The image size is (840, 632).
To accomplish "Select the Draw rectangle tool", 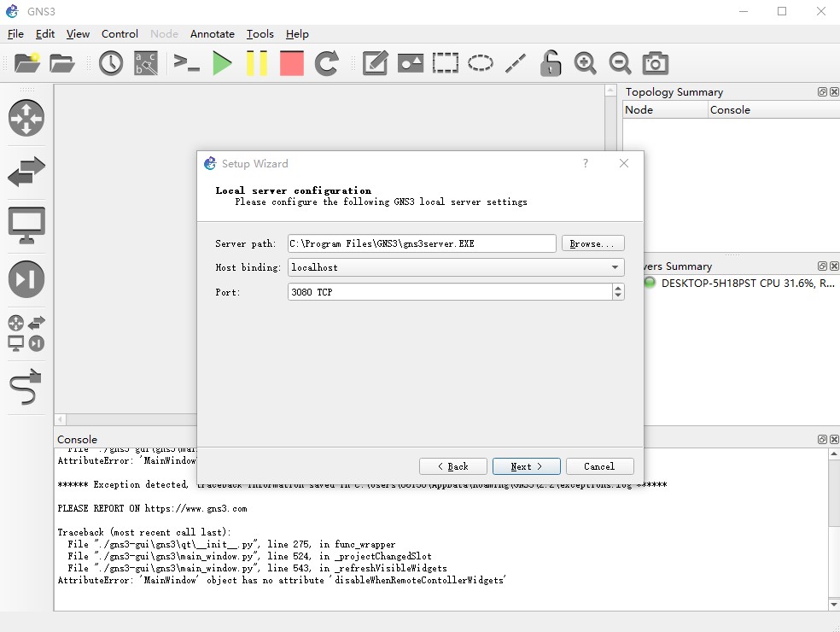I will [x=445, y=62].
